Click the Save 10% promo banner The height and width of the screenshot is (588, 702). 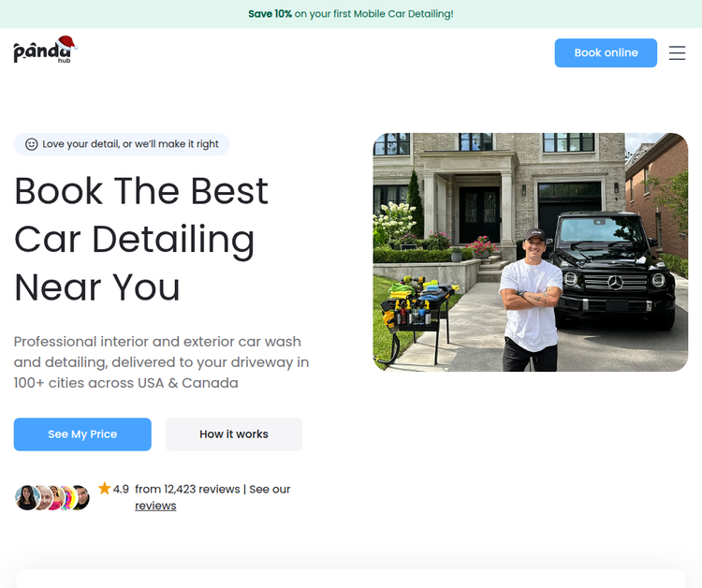click(x=351, y=14)
